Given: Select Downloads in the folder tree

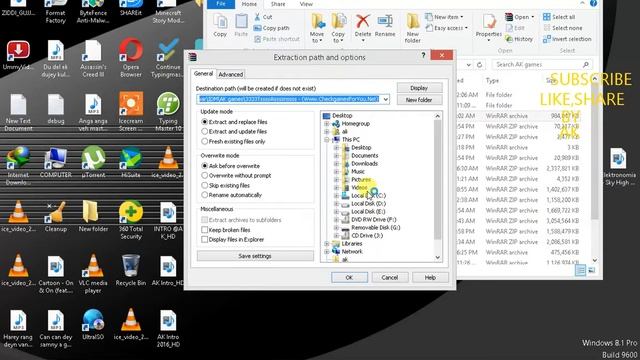Looking at the screenshot, I should point(364,164).
